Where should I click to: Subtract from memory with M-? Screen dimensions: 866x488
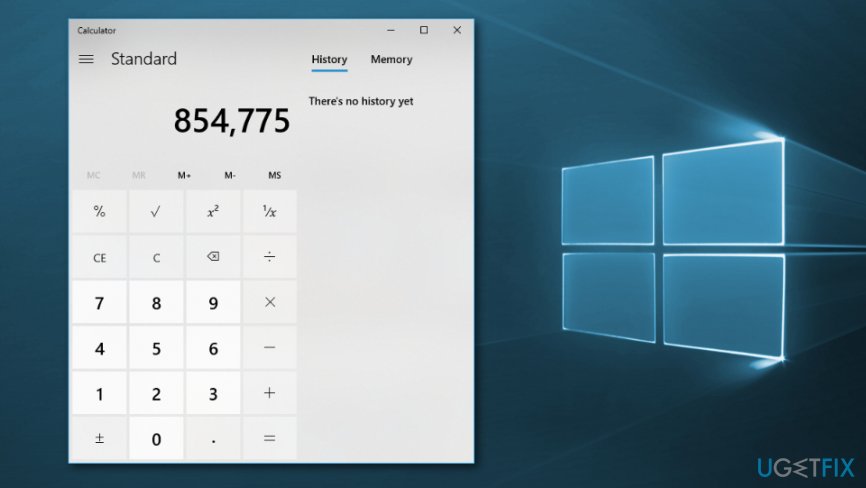click(x=230, y=175)
